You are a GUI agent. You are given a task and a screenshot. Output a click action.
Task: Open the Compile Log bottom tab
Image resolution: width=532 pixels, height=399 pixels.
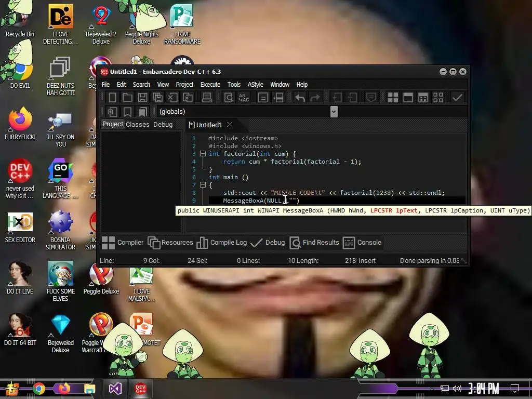(221, 243)
